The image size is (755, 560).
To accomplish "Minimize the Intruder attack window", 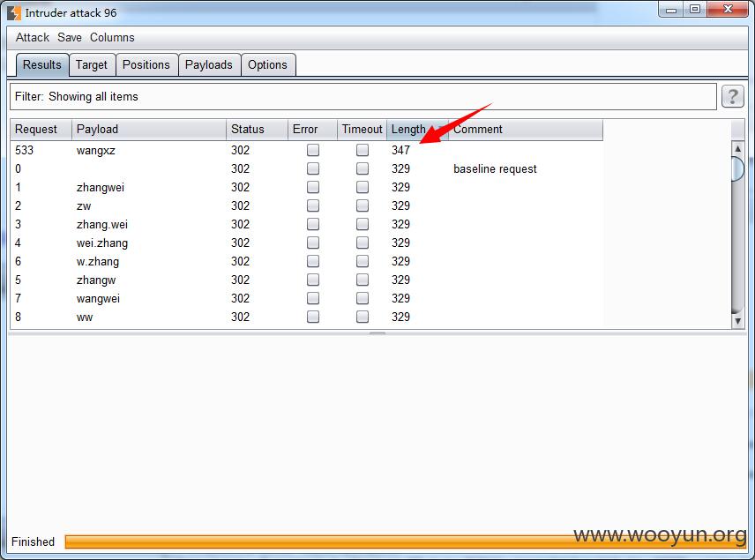I will (671, 9).
